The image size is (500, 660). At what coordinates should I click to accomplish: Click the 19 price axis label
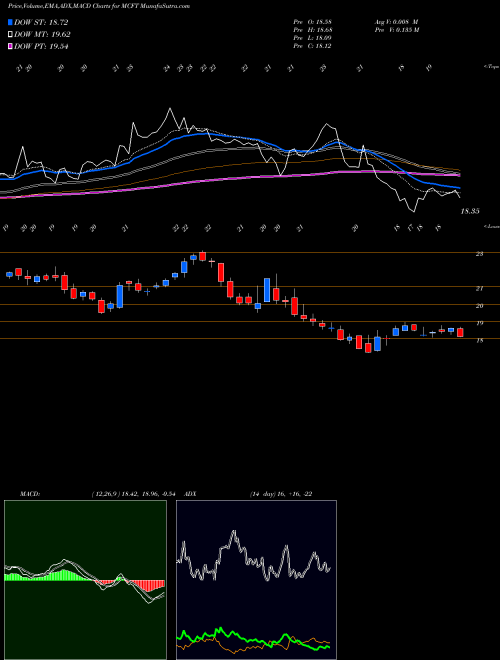[479, 323]
